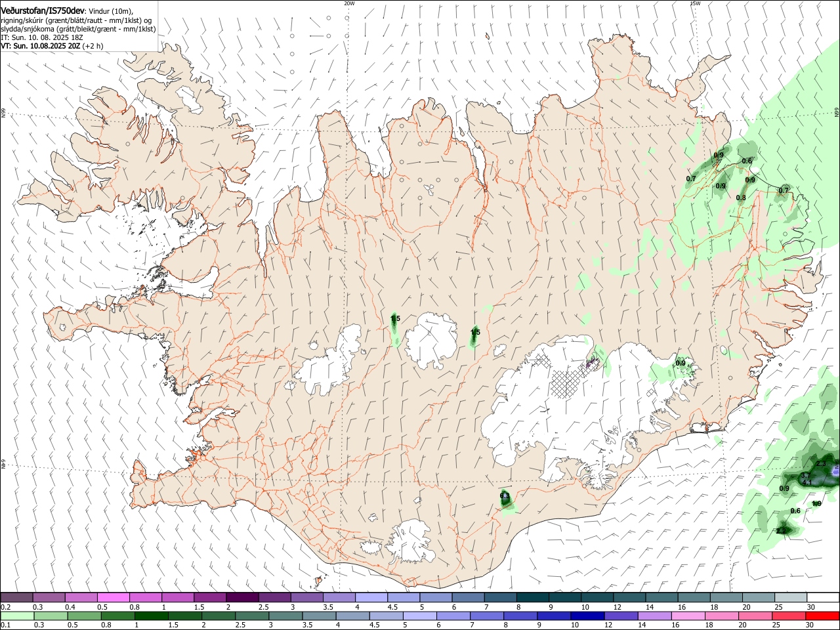Click the '15W' longitude label at top
The height and width of the screenshot is (630, 840).
pos(694,3)
